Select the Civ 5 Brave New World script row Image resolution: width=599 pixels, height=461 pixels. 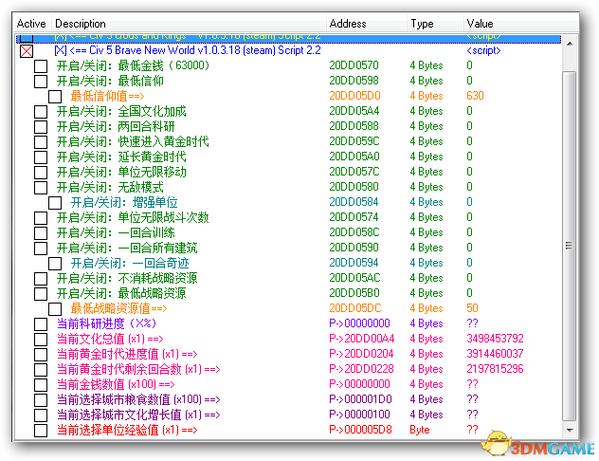tap(288, 51)
